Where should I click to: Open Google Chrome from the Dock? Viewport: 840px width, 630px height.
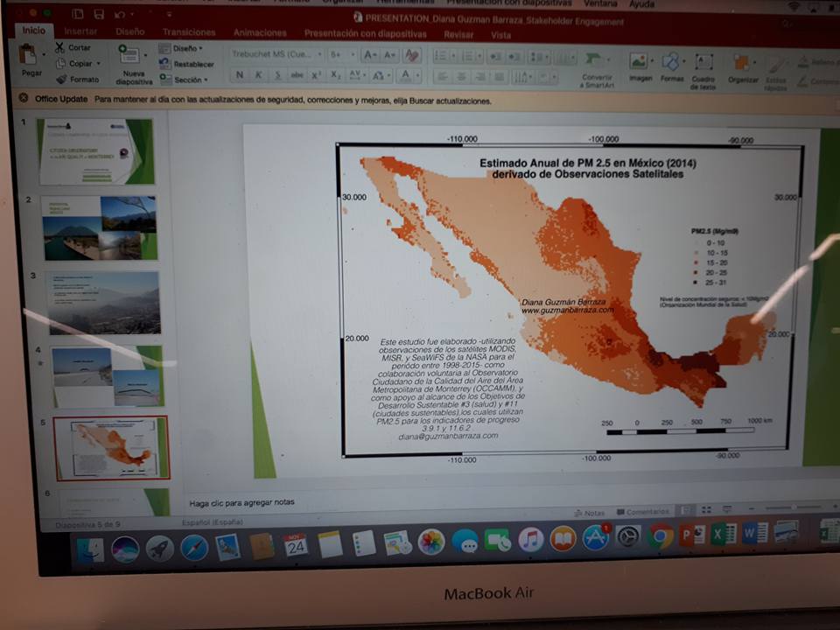point(660,535)
